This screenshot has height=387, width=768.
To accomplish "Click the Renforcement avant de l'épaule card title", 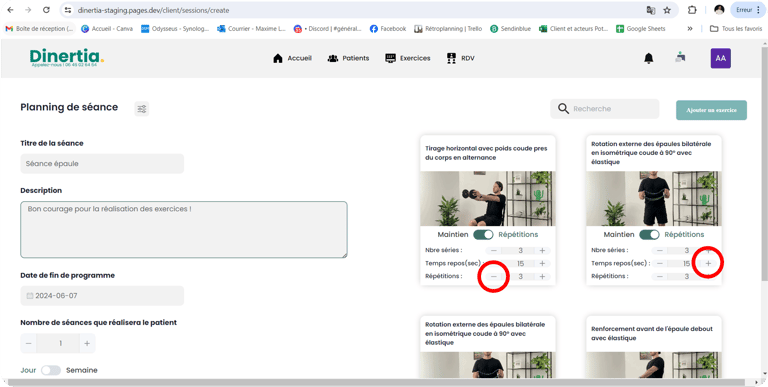I will [652, 334].
